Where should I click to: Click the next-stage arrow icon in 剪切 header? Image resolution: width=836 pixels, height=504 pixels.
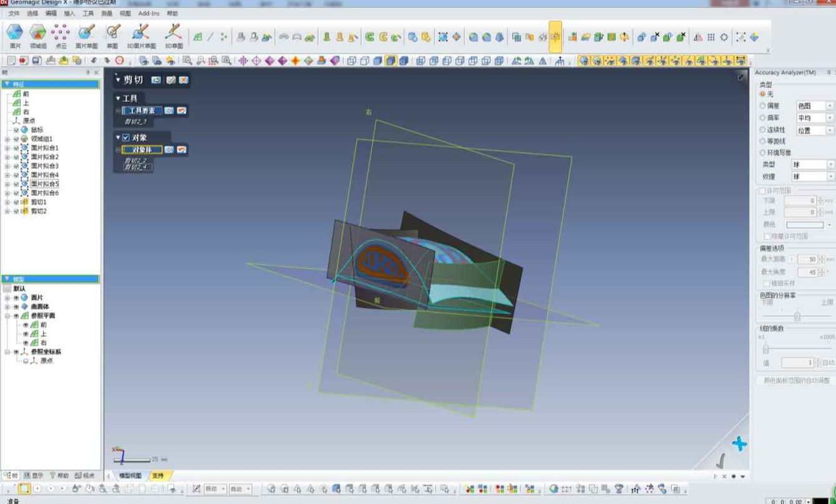pos(156,80)
